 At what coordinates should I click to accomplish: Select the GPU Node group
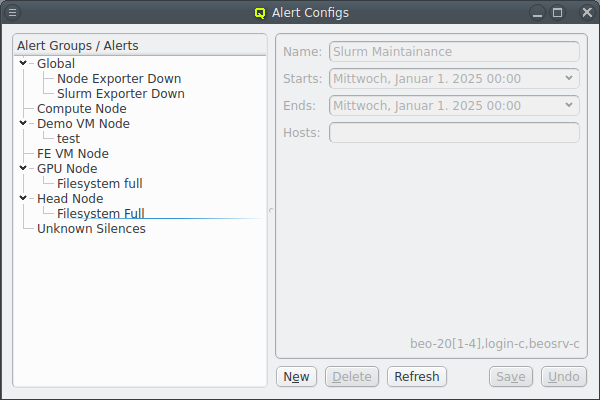click(x=67, y=168)
